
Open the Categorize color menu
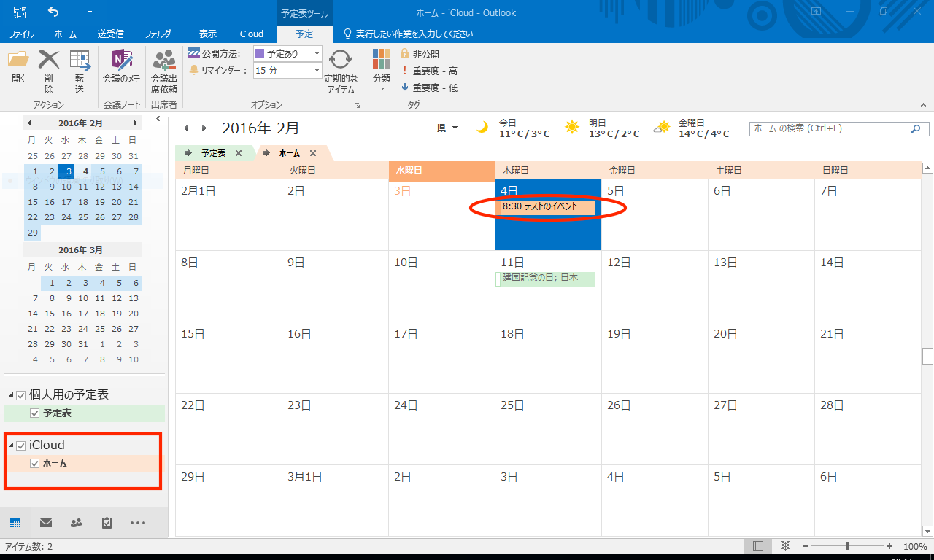click(x=382, y=71)
